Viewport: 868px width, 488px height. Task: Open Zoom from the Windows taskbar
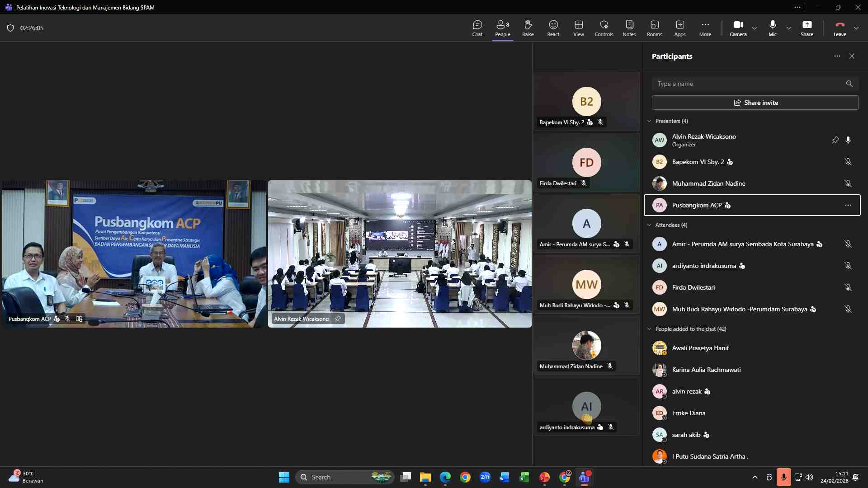485,477
